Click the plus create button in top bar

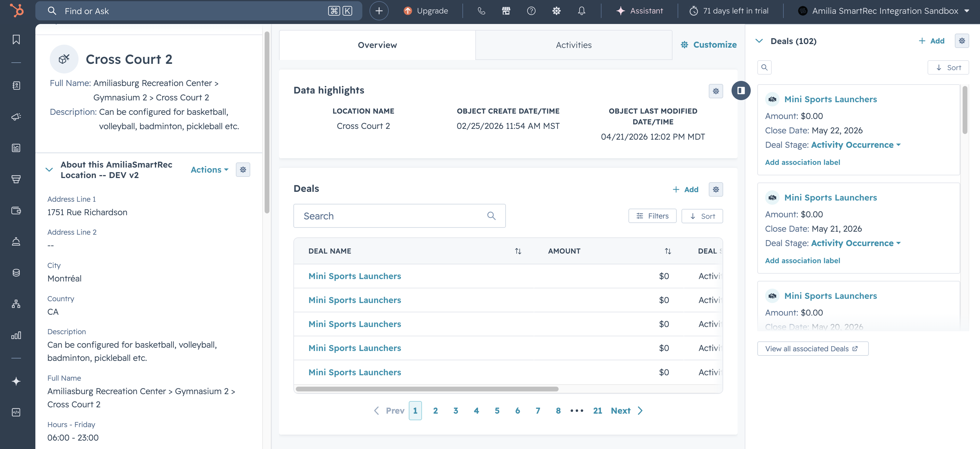coord(379,11)
